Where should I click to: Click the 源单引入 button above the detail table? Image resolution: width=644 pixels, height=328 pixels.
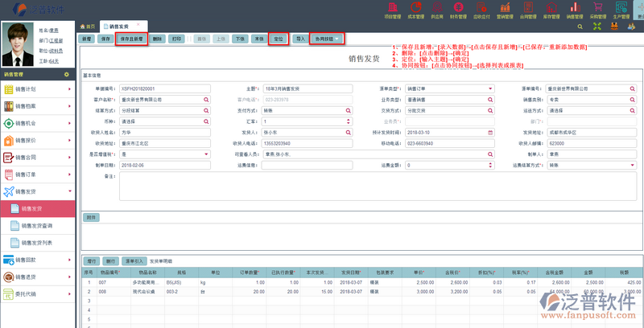click(x=134, y=261)
